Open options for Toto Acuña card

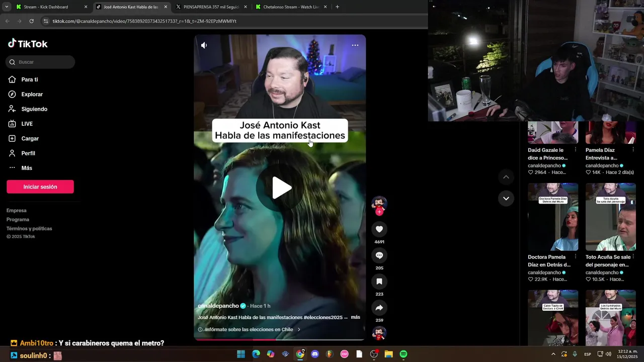(633, 257)
